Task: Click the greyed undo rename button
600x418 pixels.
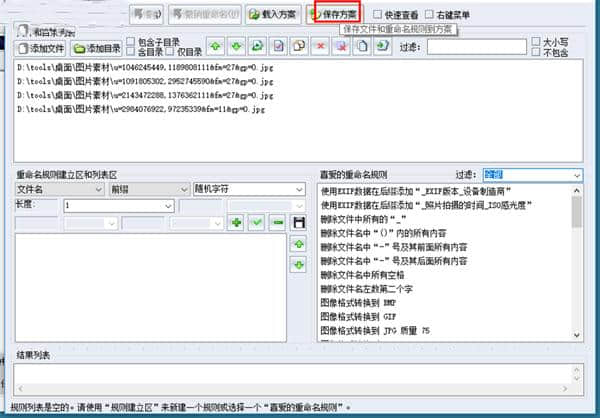Action: click(205, 15)
